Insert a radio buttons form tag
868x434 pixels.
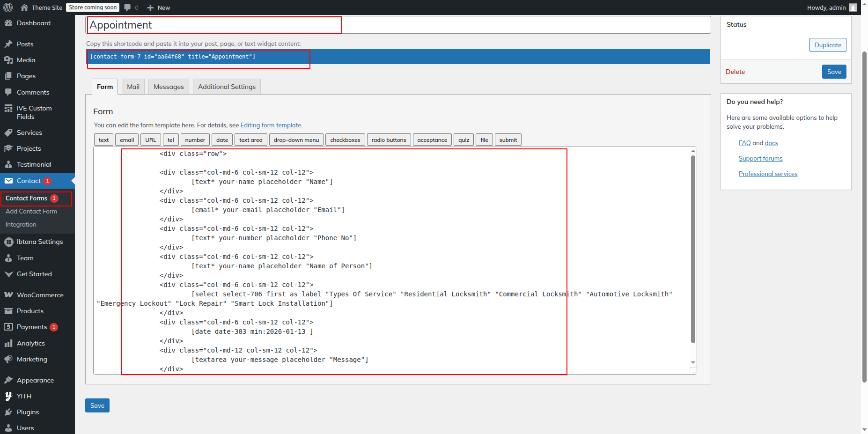point(389,140)
